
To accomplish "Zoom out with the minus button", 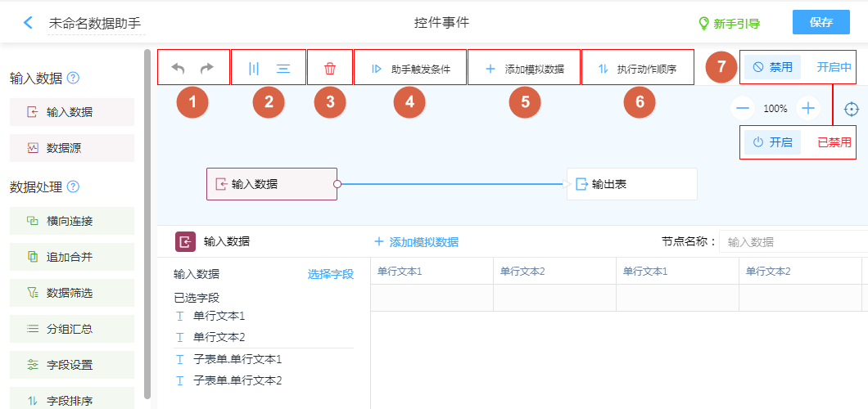I will (744, 108).
